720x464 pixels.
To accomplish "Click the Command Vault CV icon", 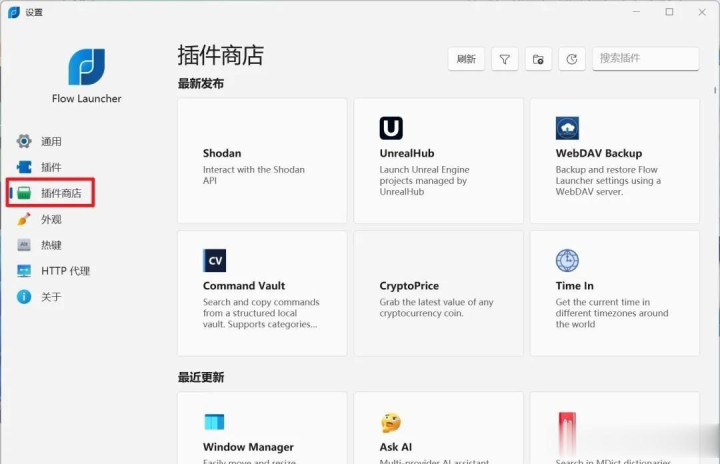I will click(215, 260).
